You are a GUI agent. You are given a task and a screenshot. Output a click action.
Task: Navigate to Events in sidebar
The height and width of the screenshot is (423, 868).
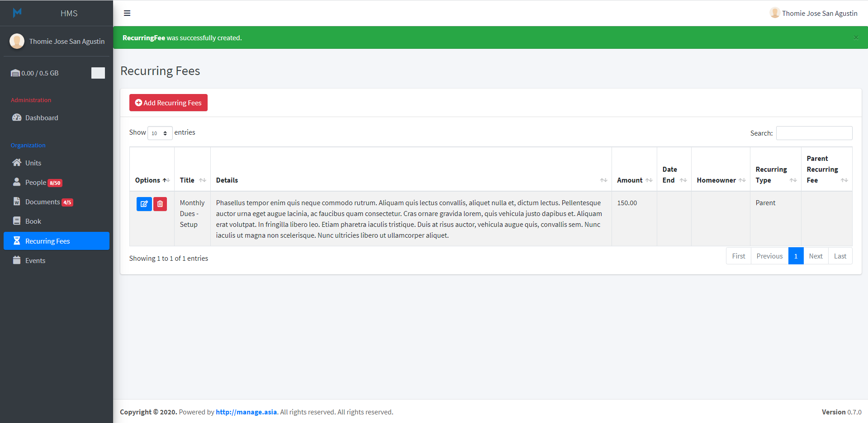coord(35,260)
